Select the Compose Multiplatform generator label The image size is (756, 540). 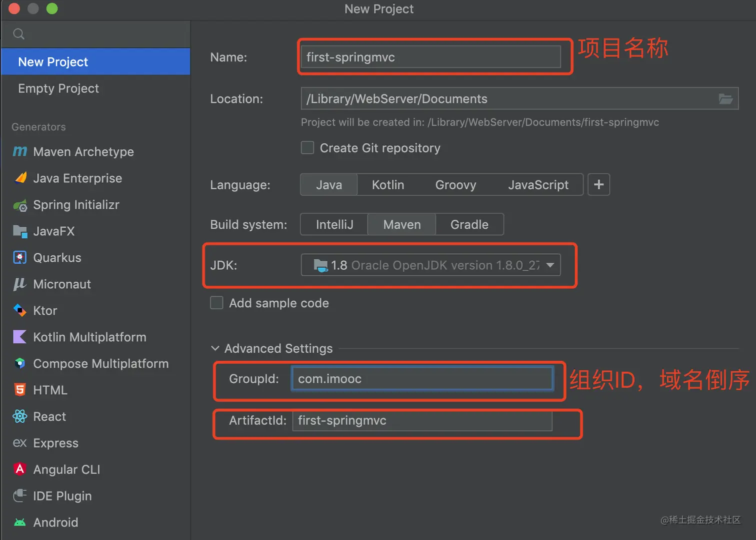tap(101, 364)
